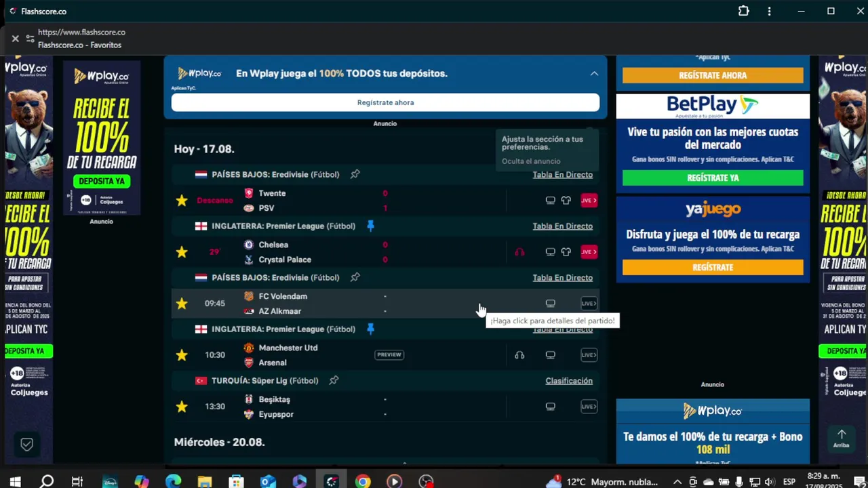Screen dimensions: 868x488
Task: Open TV broadcast icon for Chelsea match
Action: pyautogui.click(x=551, y=252)
